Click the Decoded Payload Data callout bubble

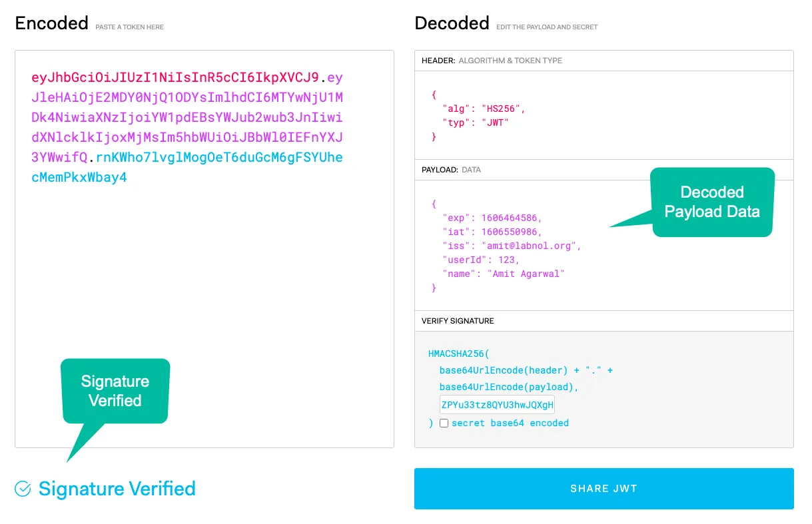tap(711, 202)
